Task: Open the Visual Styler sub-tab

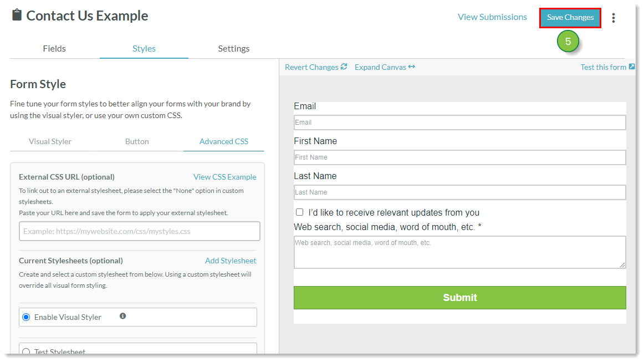Action: [x=50, y=141]
